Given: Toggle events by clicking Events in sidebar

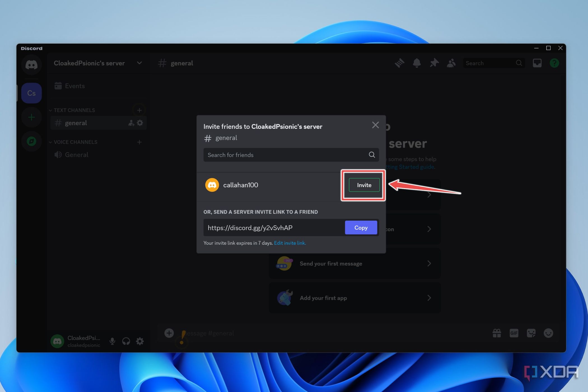Looking at the screenshot, I should click(x=74, y=86).
